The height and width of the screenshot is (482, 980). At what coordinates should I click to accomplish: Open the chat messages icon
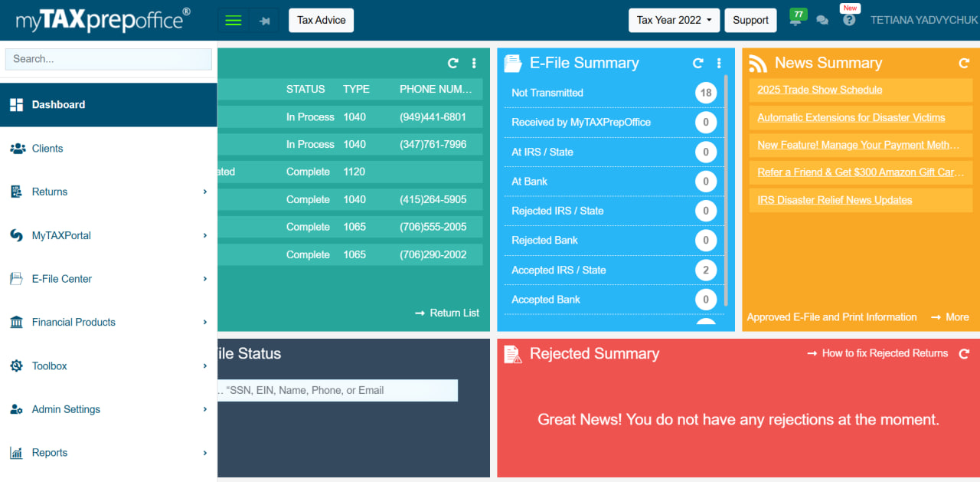[822, 21]
